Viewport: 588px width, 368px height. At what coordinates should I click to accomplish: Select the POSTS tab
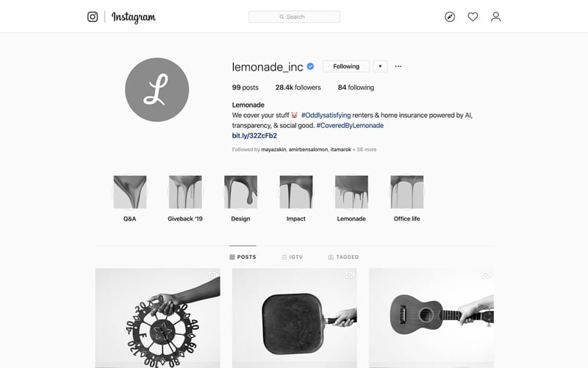tap(243, 257)
